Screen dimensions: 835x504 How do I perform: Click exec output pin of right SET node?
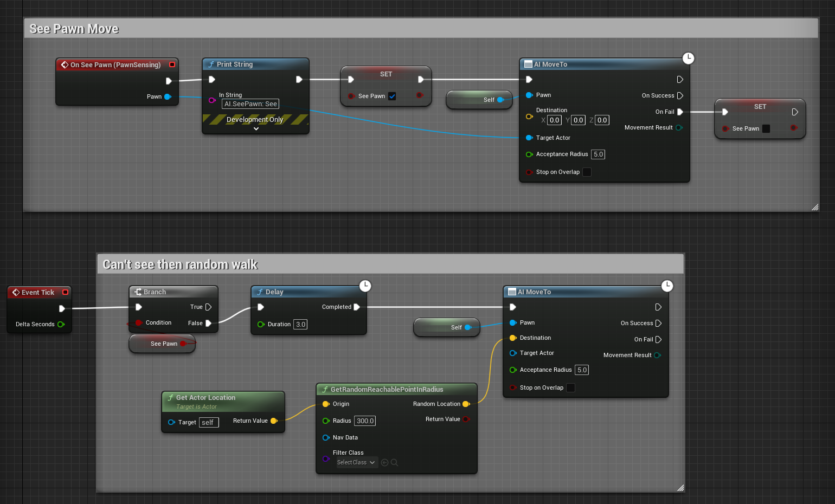[795, 112]
